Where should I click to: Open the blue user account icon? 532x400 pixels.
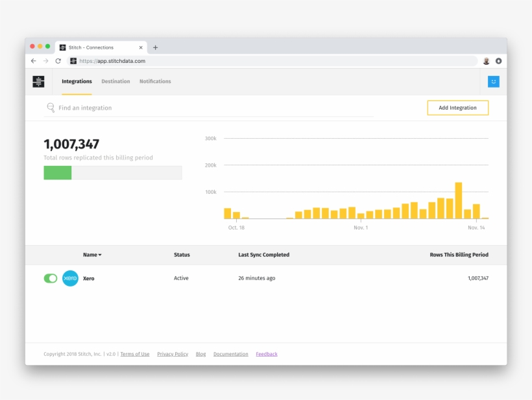pos(494,82)
